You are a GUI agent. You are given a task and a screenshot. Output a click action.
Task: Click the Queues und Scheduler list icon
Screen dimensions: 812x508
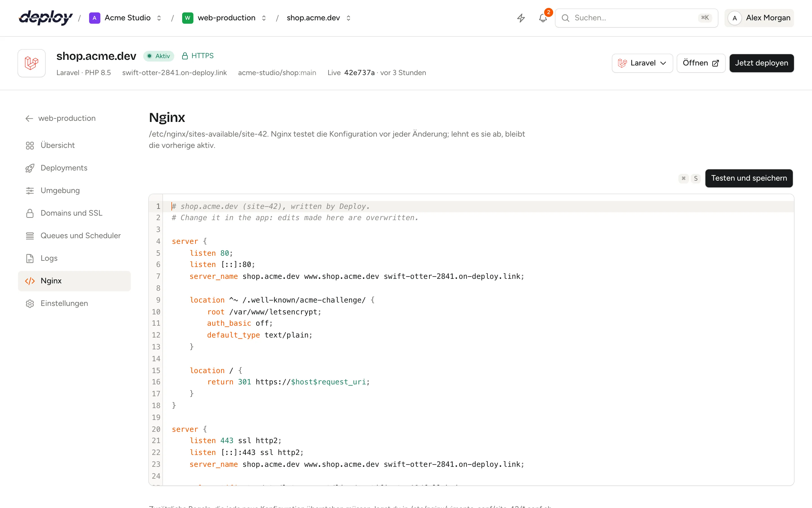pos(30,236)
